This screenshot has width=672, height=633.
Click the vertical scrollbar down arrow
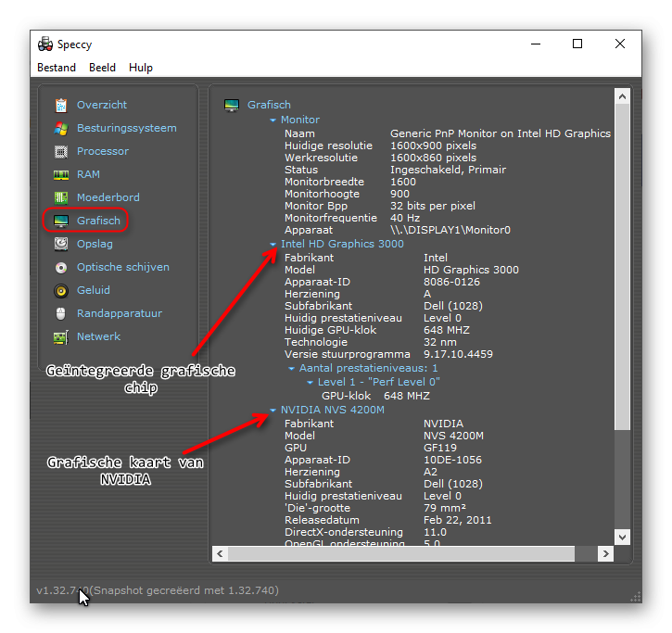point(622,537)
